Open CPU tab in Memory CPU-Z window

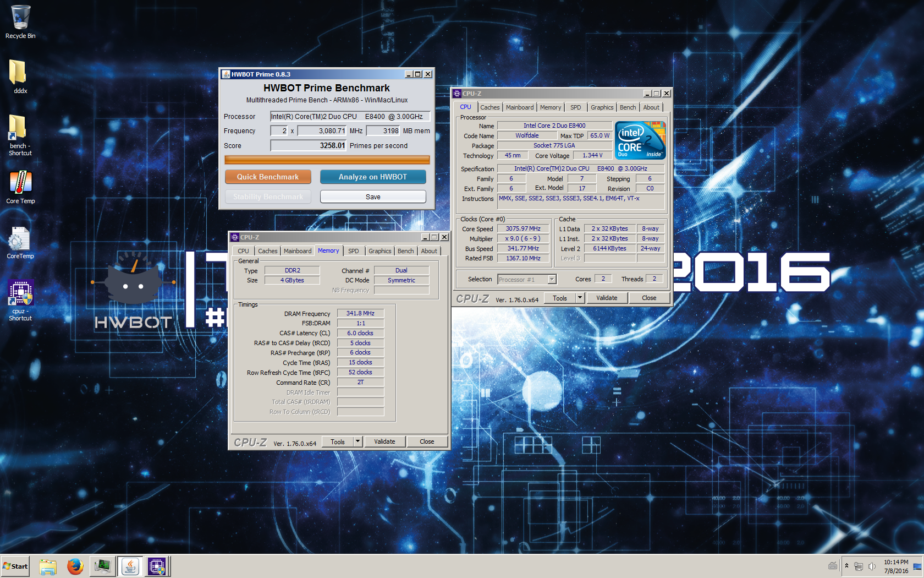[243, 251]
